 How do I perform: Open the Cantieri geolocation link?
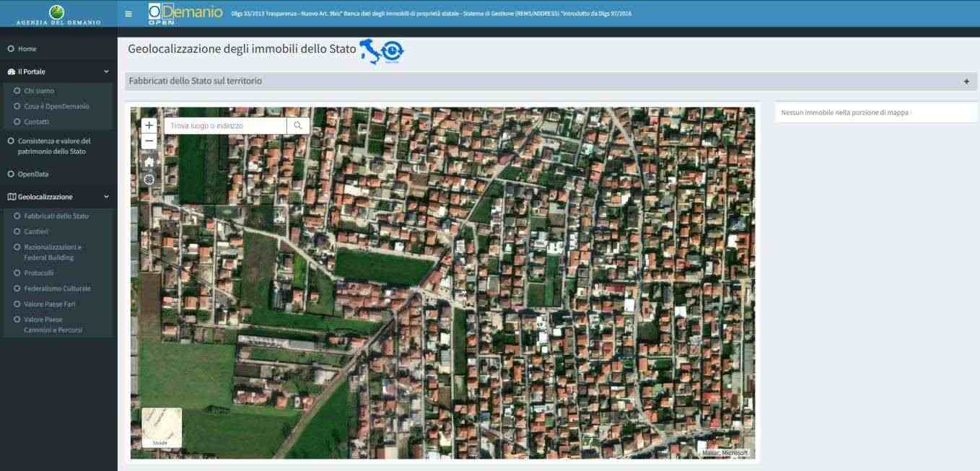point(36,232)
